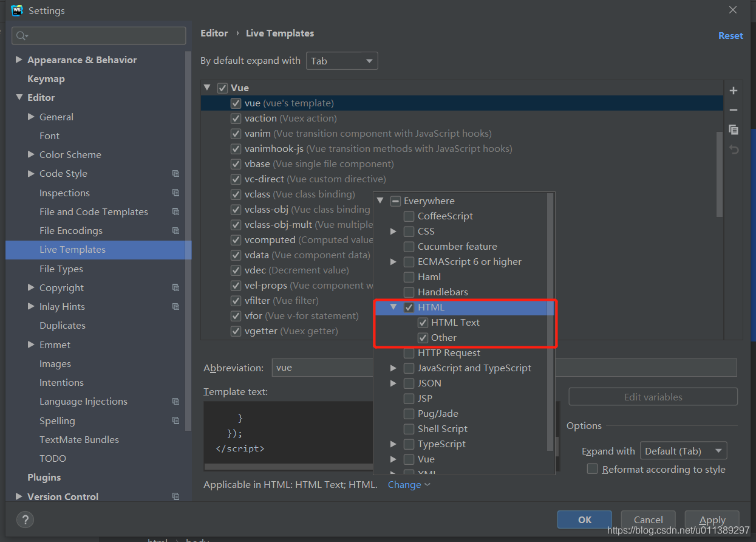Toggle the Vue template group checkbox
Screen dimensions: 756x542
point(222,88)
